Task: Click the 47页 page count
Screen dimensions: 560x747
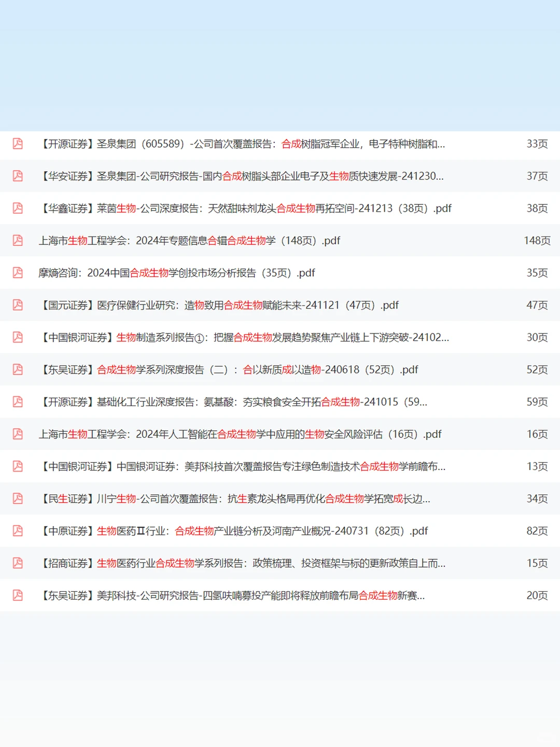Action: point(537,305)
